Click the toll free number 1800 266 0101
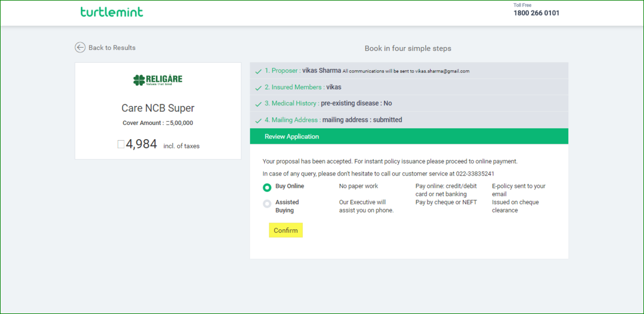 [x=536, y=13]
